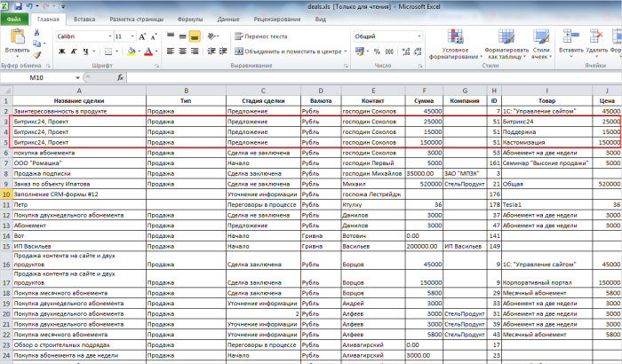Decrease the cell indent
Screen dimensions: 622x364
pyautogui.click(x=211, y=51)
